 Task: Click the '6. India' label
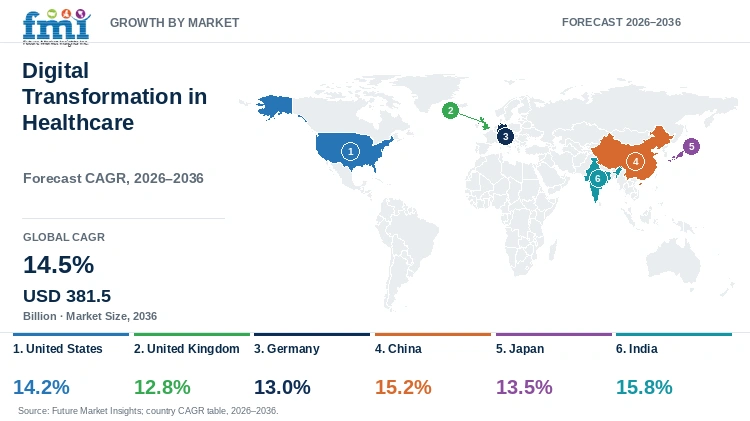click(637, 349)
